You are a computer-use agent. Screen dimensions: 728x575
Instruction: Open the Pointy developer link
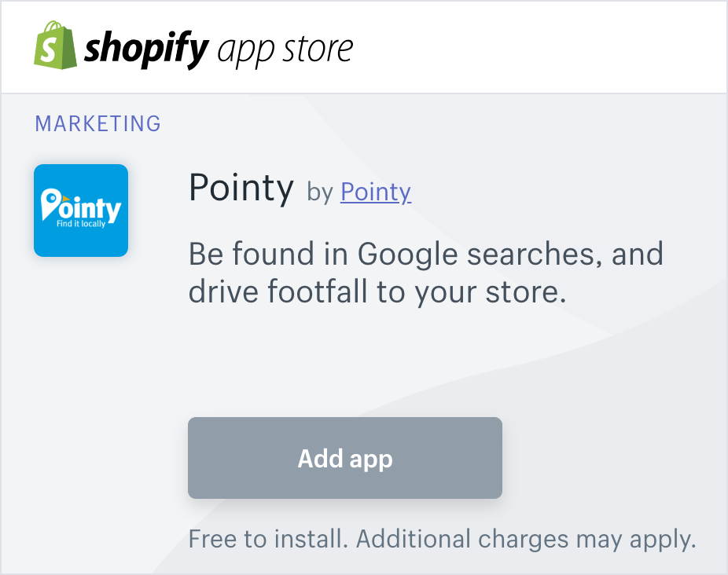376,192
